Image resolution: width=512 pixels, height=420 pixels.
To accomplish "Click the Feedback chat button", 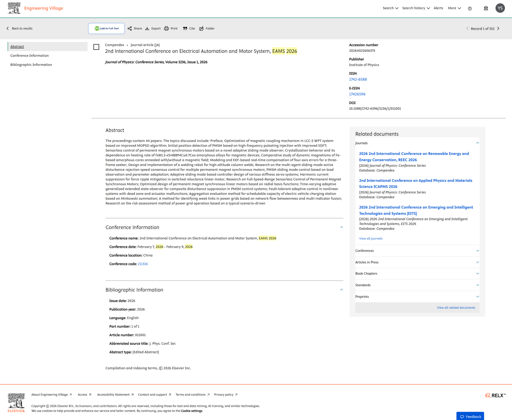I will tap(470, 416).
